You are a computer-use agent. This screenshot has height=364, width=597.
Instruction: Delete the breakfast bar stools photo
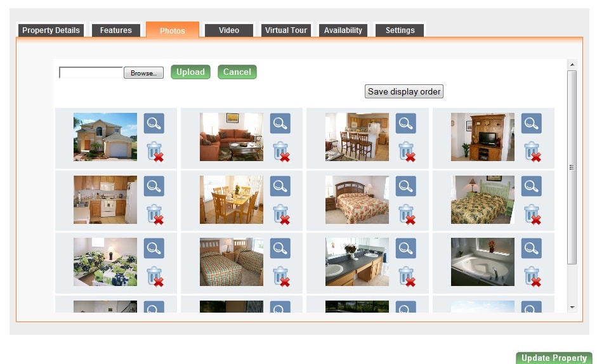click(x=407, y=152)
